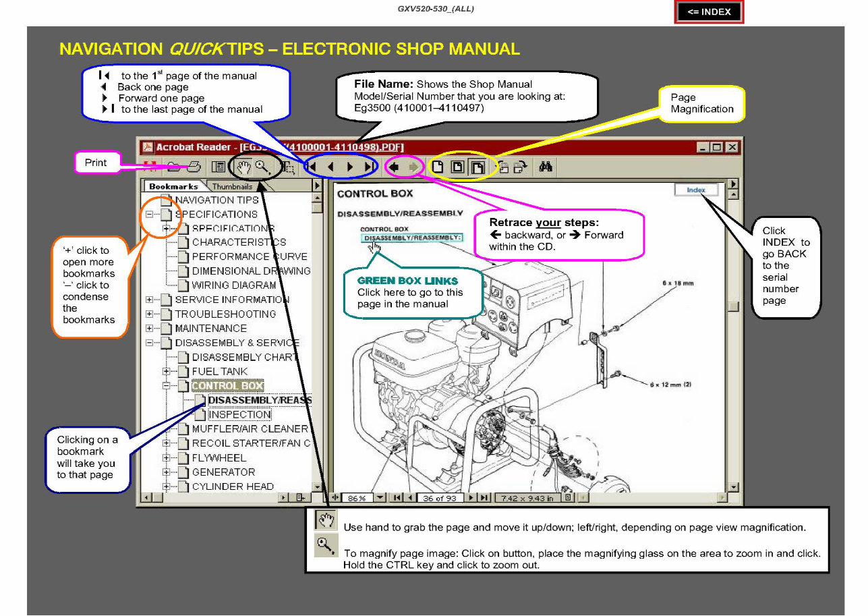Go to the last page of the manual
Image resolution: width=868 pixels, height=616 pixels.
368,165
